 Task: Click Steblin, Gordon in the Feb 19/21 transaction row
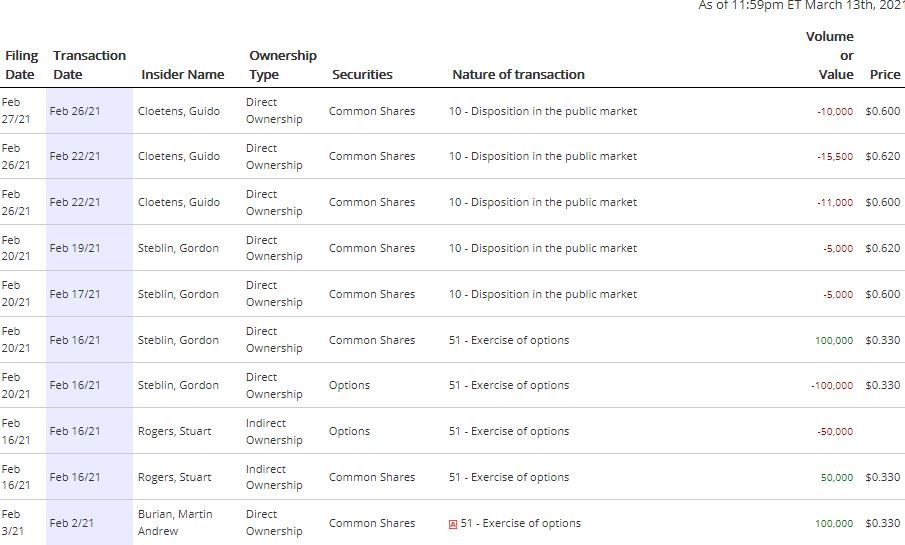click(x=178, y=248)
